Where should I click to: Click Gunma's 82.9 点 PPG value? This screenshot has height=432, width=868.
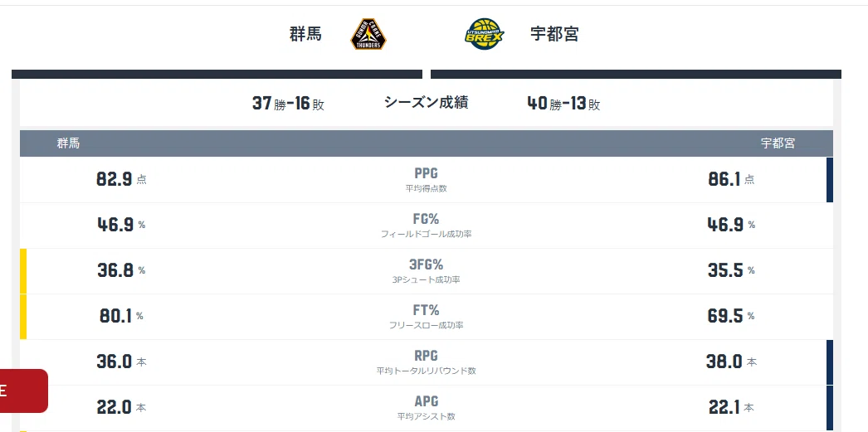pos(121,180)
